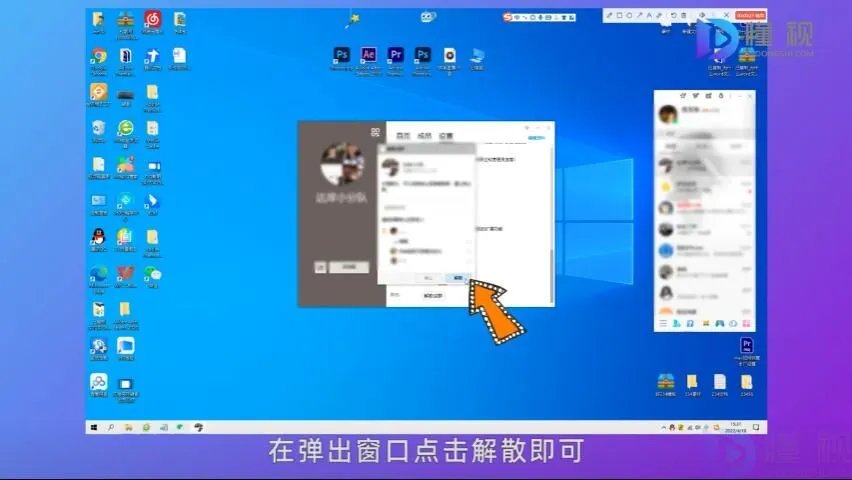Open the taskbar search magnifier
Image resolution: width=852 pixels, height=480 pixels.
pos(111,428)
